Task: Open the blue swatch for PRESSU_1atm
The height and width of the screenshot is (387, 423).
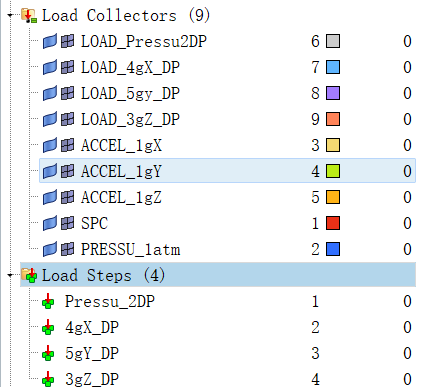Action: click(333, 249)
